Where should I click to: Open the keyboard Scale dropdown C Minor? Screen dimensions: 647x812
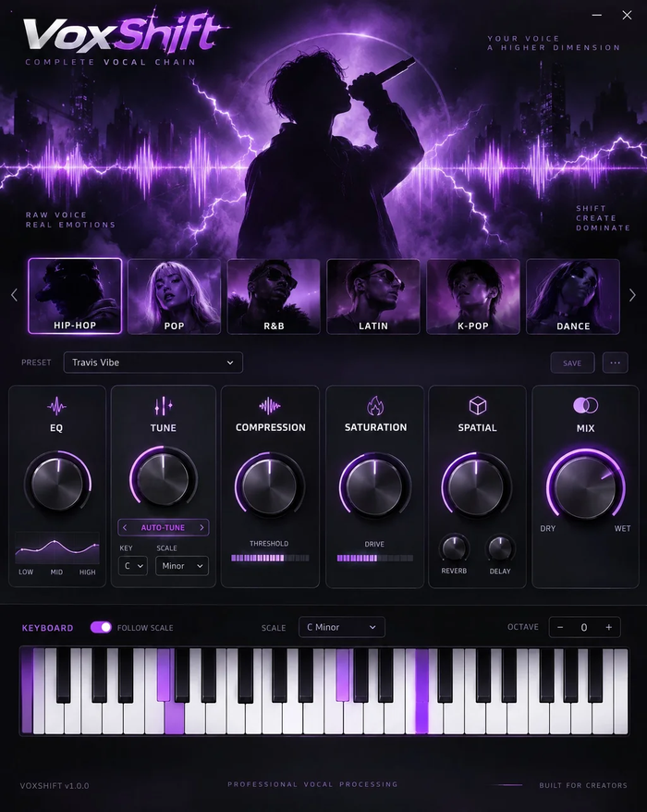(342, 627)
